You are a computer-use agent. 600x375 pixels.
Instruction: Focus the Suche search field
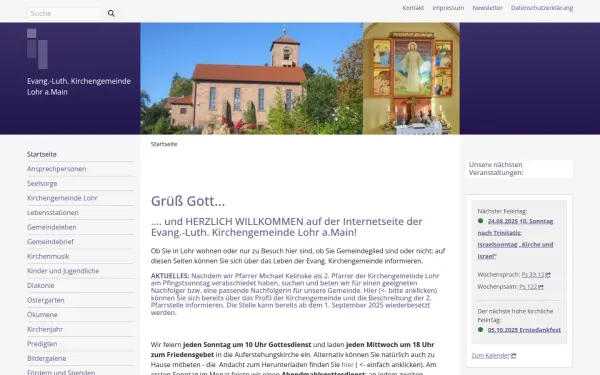tap(65, 13)
